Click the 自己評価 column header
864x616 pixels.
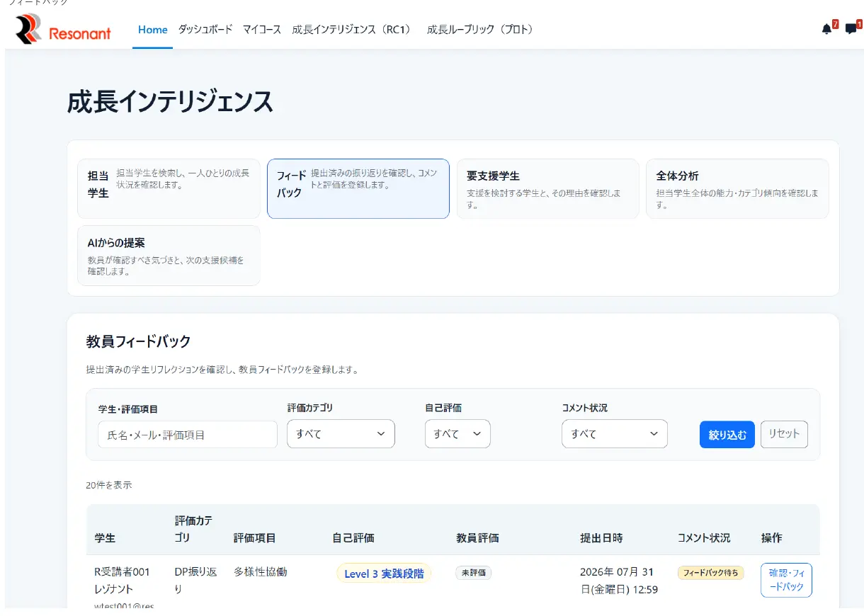pos(353,538)
